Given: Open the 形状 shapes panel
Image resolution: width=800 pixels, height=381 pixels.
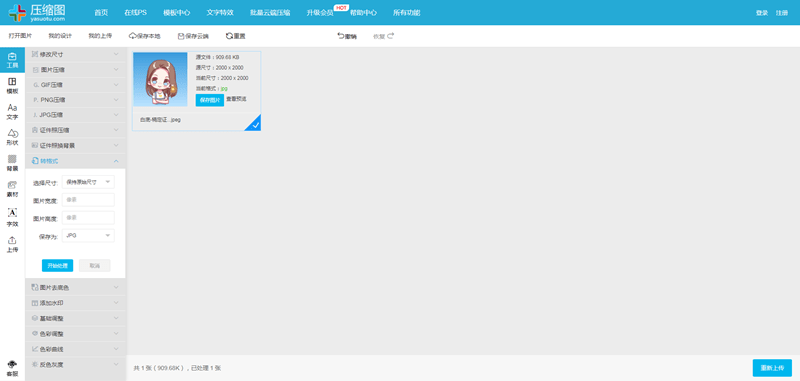Looking at the screenshot, I should pos(12,137).
